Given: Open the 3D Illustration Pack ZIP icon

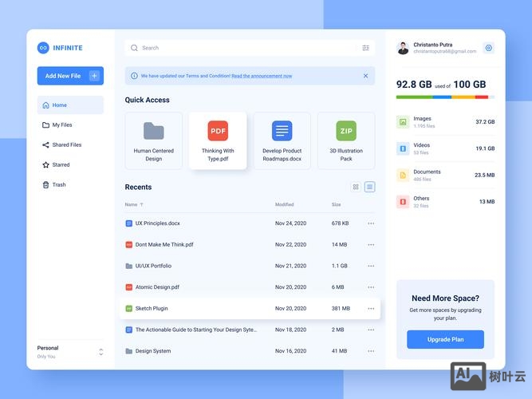Looking at the screenshot, I should pyautogui.click(x=346, y=131).
